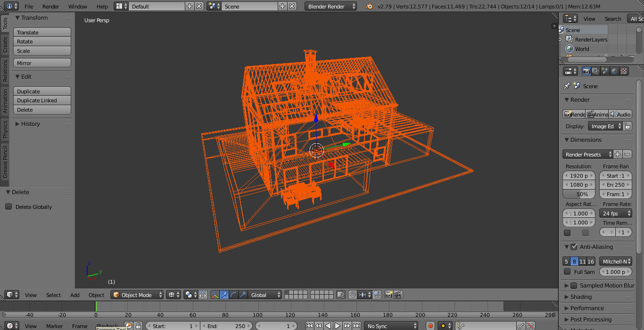Open the Object Mode dropdown
The width and height of the screenshot is (644, 330).
click(x=137, y=295)
